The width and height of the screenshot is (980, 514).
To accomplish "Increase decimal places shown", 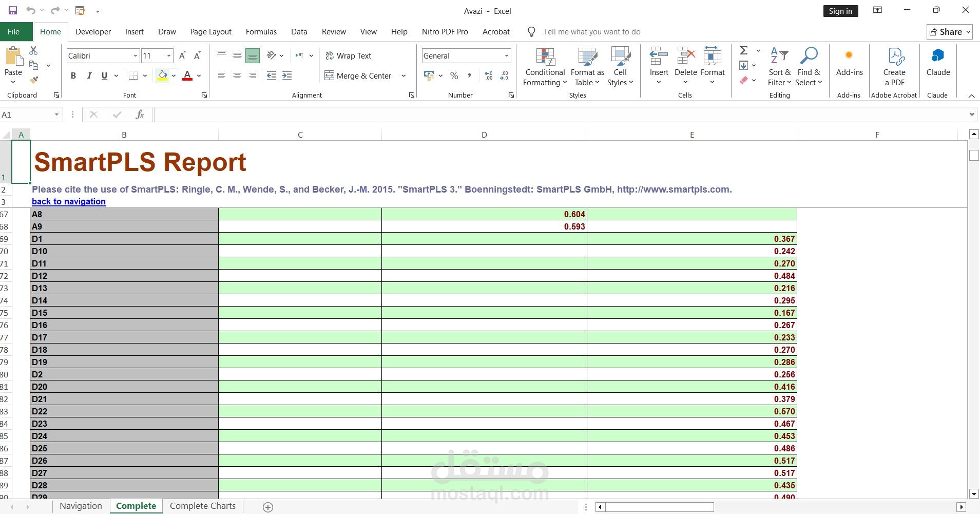I will (x=489, y=75).
